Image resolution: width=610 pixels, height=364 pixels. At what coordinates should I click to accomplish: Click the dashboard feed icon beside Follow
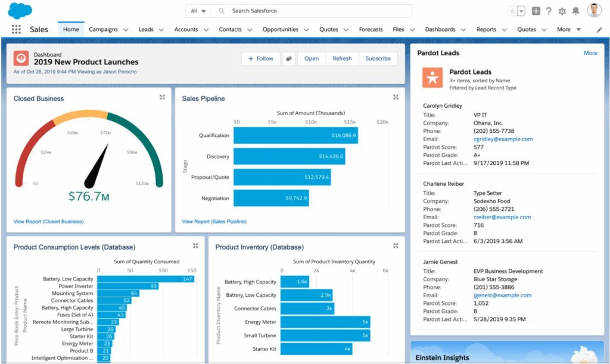point(289,58)
